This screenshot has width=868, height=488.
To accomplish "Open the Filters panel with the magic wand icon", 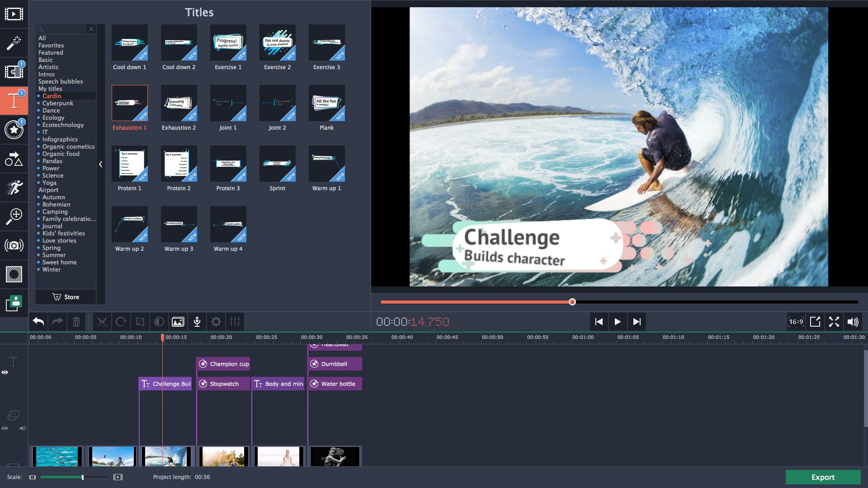I will tap(14, 43).
